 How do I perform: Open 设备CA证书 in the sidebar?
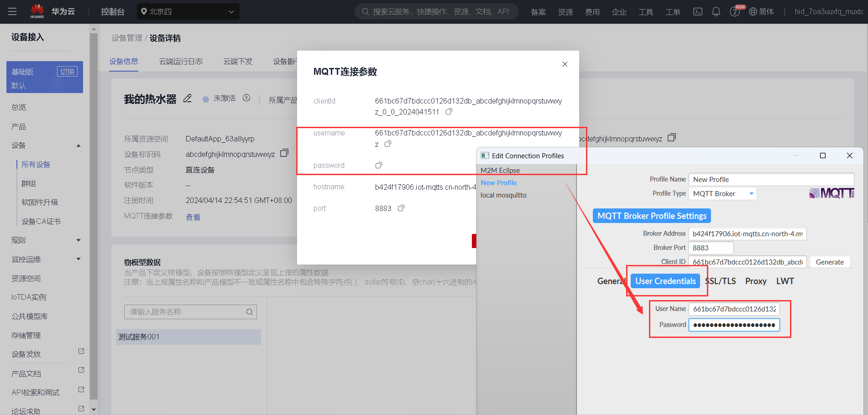(x=41, y=221)
